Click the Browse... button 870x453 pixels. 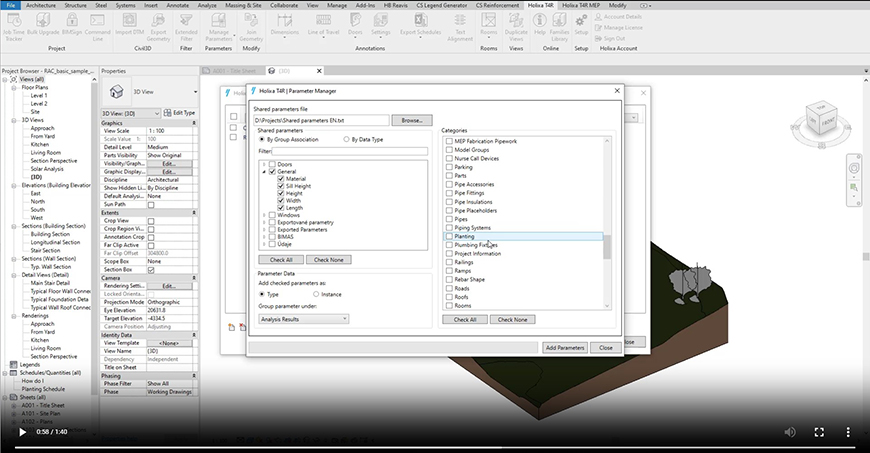coord(412,120)
